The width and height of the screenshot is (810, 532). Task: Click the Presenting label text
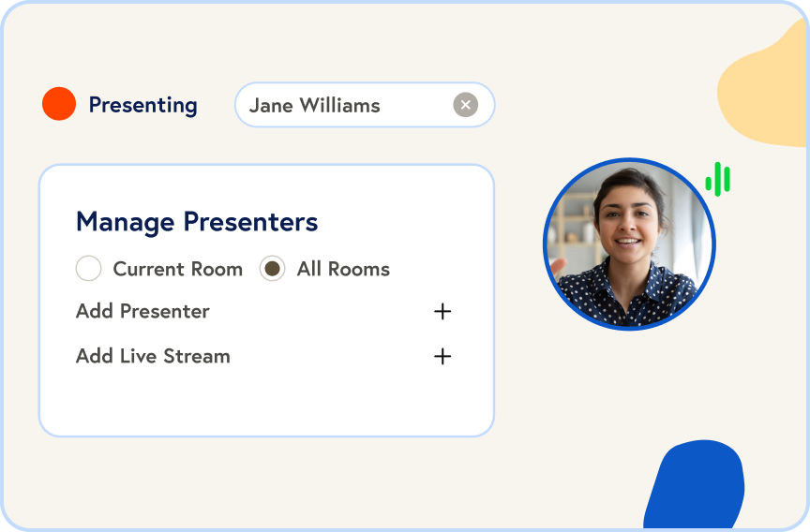tap(142, 105)
